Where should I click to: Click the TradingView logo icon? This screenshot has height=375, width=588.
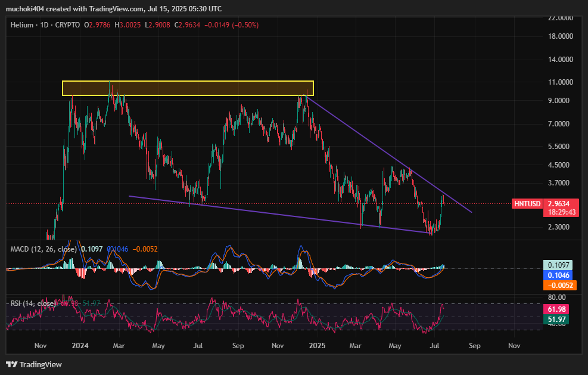[12, 364]
